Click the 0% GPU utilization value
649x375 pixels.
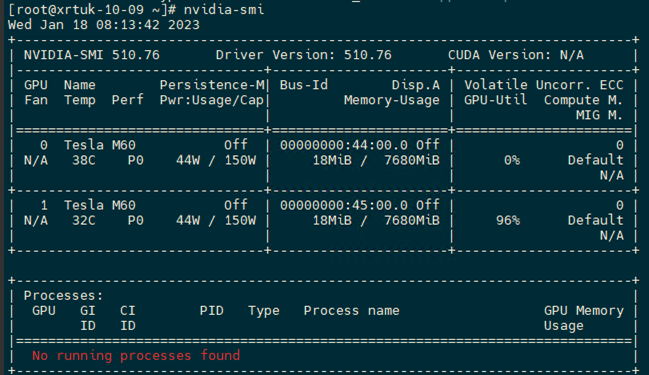512,160
